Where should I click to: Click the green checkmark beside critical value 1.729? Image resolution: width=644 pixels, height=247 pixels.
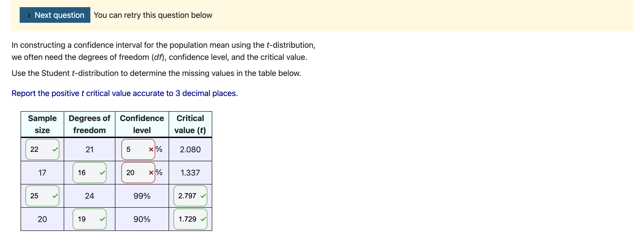[203, 219]
